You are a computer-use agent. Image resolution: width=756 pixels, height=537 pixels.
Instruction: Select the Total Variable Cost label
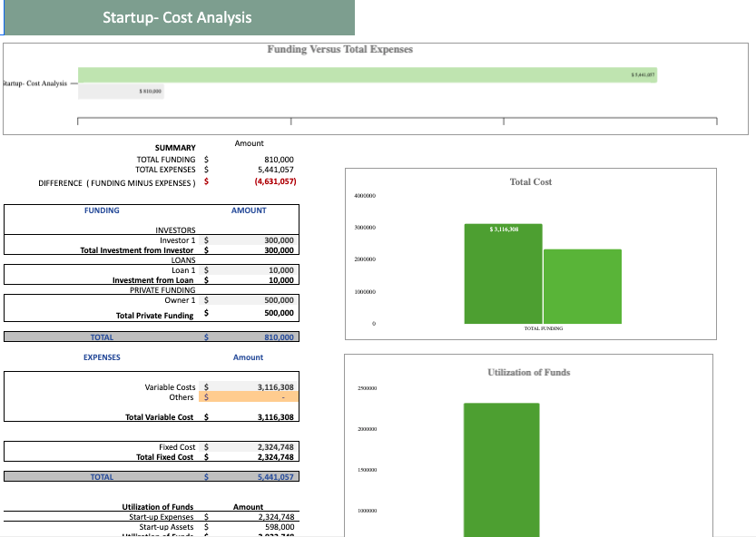[x=160, y=417]
